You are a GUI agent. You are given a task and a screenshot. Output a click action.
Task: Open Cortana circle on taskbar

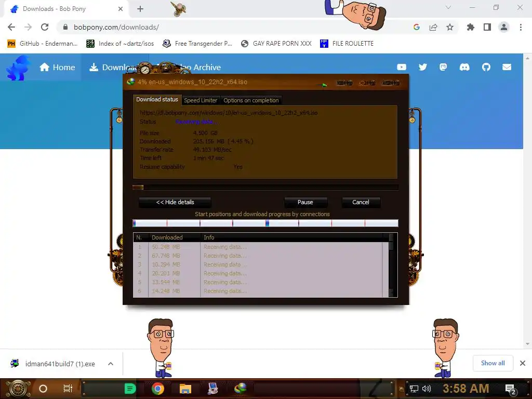point(43,389)
